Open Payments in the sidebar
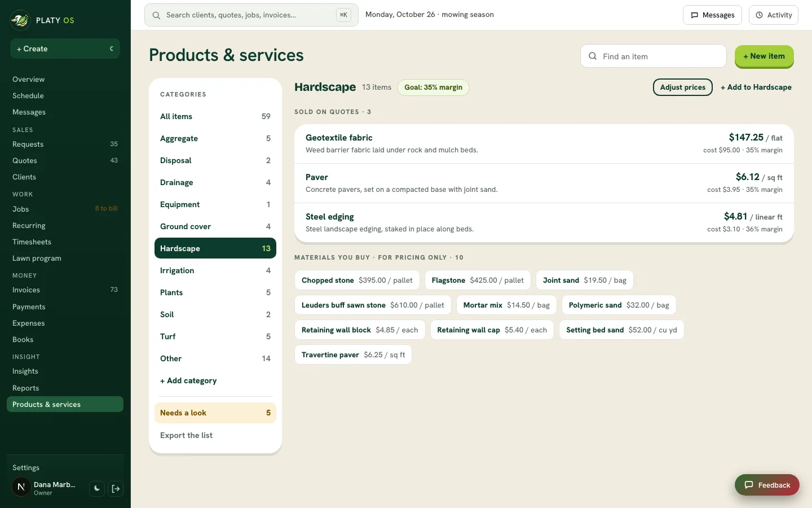This screenshot has width=812, height=508. point(65,307)
